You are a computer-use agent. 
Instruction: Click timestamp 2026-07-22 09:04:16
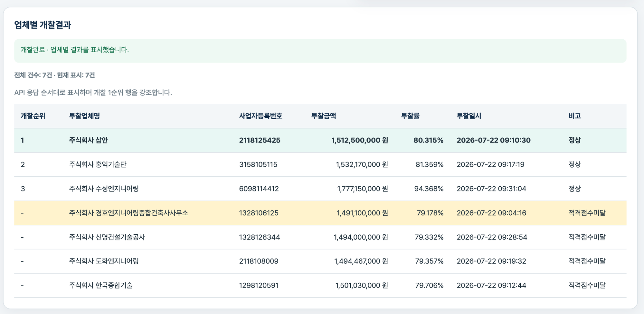pos(491,213)
